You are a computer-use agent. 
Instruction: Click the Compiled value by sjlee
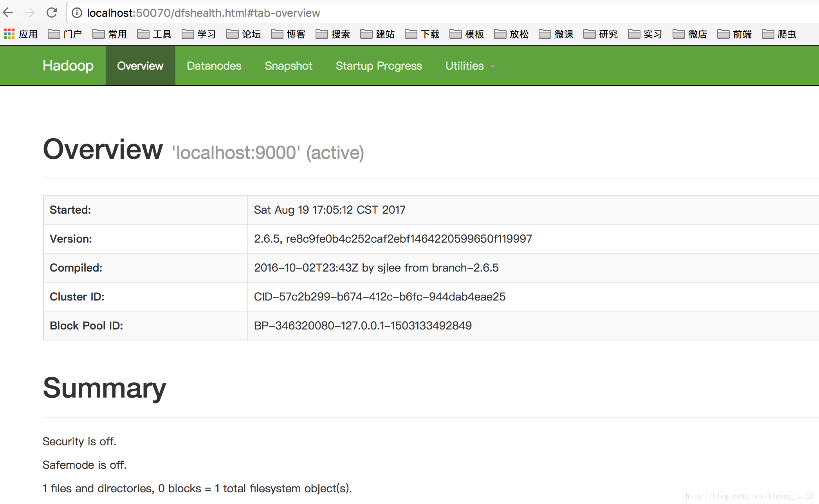376,268
